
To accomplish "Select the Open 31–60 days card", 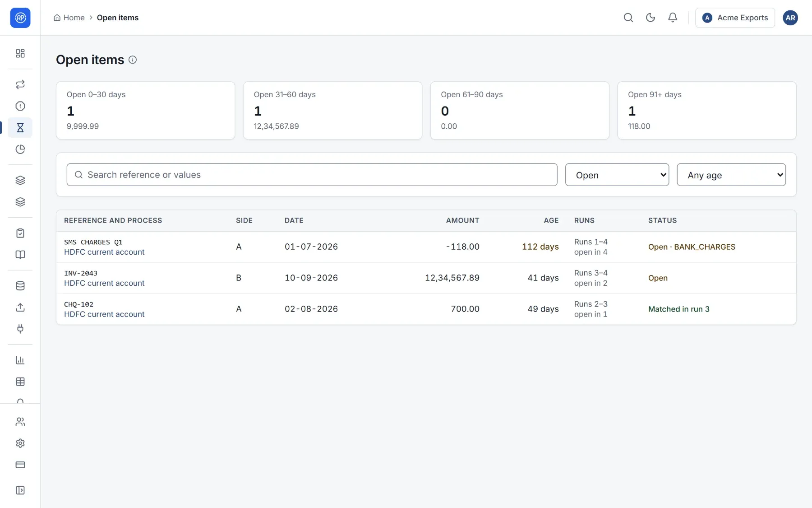I will click(332, 111).
